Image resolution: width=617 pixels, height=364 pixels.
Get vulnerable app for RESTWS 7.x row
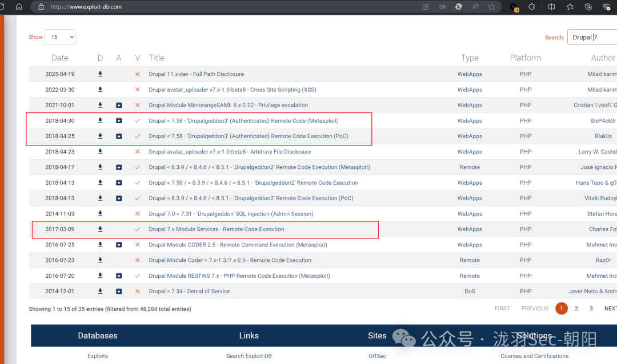[119, 276]
